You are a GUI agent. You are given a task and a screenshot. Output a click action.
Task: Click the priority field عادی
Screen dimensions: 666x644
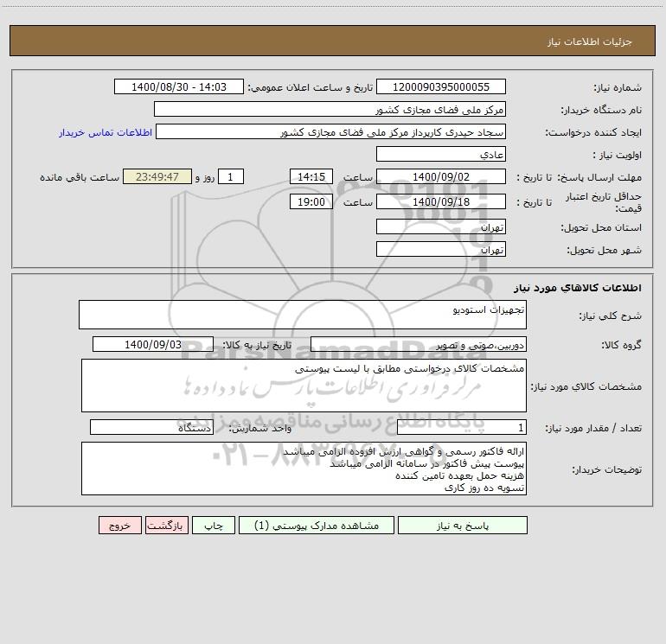(441, 154)
